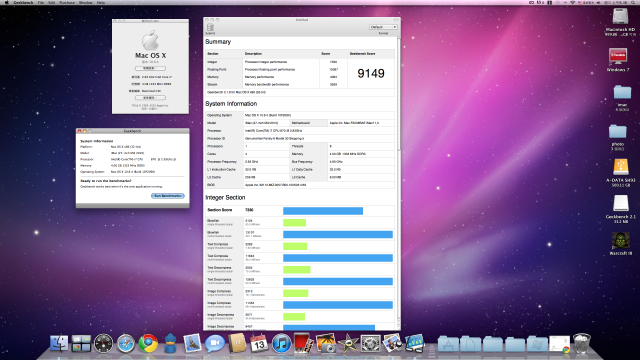Open Geekbench 2.1 disk image on desktop
This screenshot has width=640, height=360.
(x=621, y=203)
